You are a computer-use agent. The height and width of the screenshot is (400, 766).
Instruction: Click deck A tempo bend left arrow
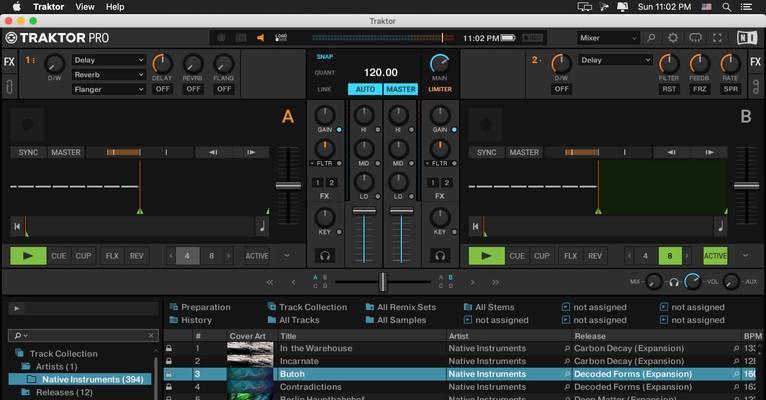pos(213,152)
